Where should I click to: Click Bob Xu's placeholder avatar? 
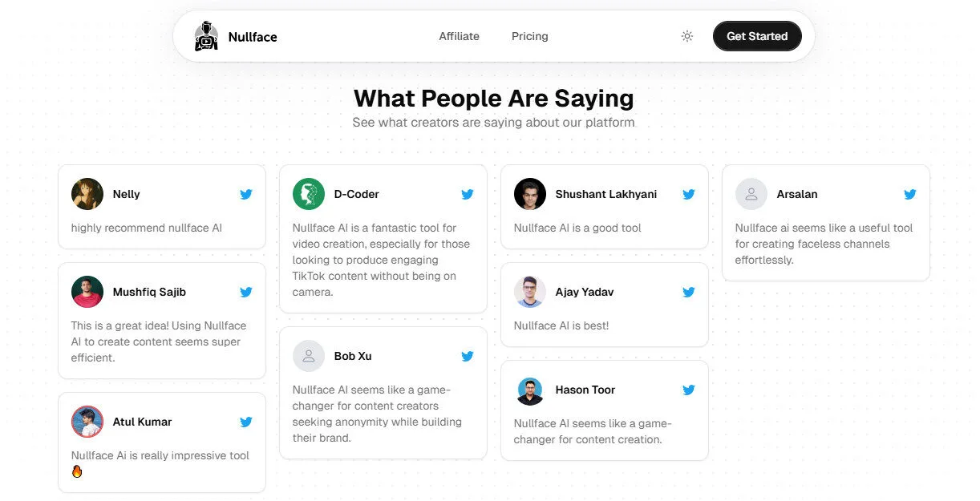308,356
